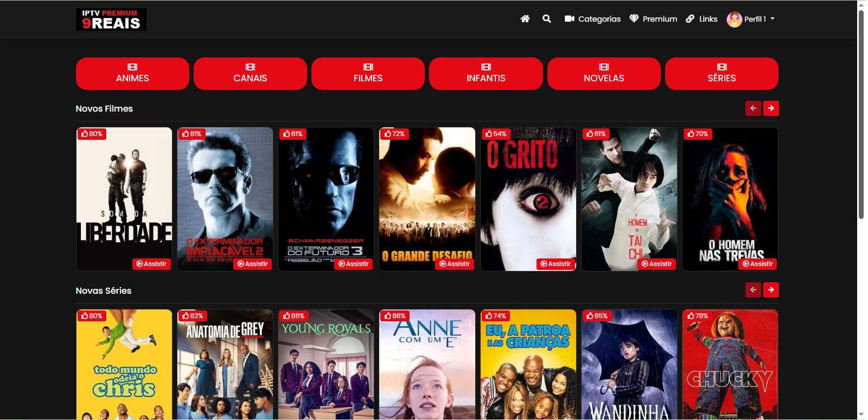Viewport: 868px width, 420px height.
Task: Open the search magnifier icon
Action: click(x=547, y=19)
